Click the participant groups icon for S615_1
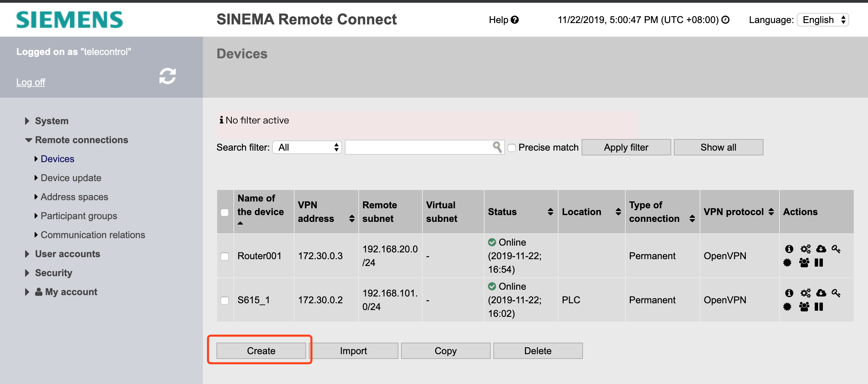The width and height of the screenshot is (868, 384). pos(804,307)
